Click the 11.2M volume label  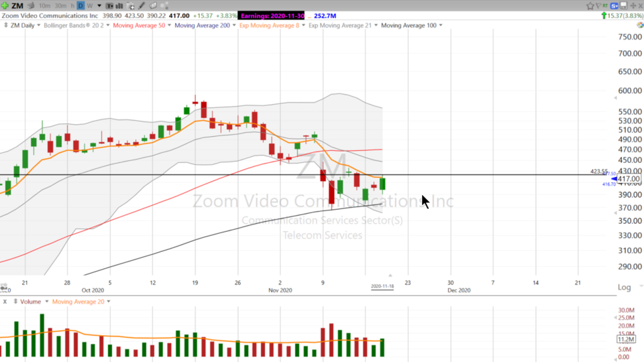[626, 339]
